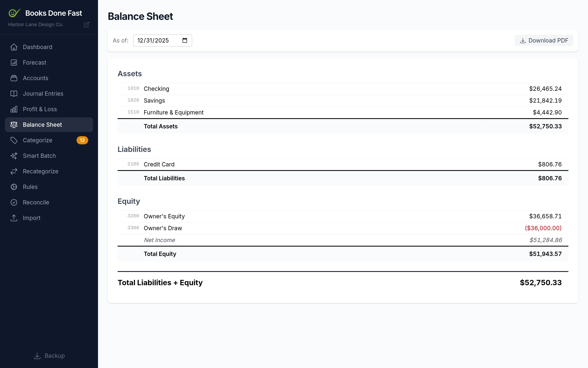Click the $36,658.71 Owner's Equity amount
The height and width of the screenshot is (368, 588).
tap(546, 216)
